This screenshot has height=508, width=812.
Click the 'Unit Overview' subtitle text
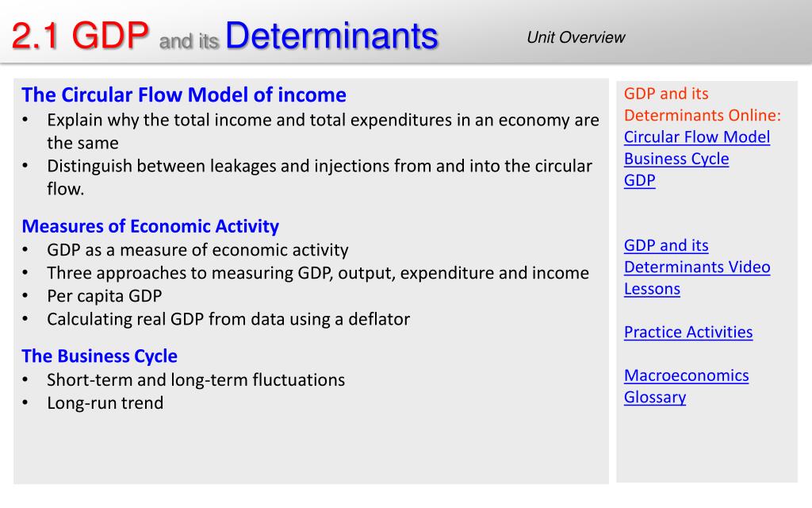576,37
